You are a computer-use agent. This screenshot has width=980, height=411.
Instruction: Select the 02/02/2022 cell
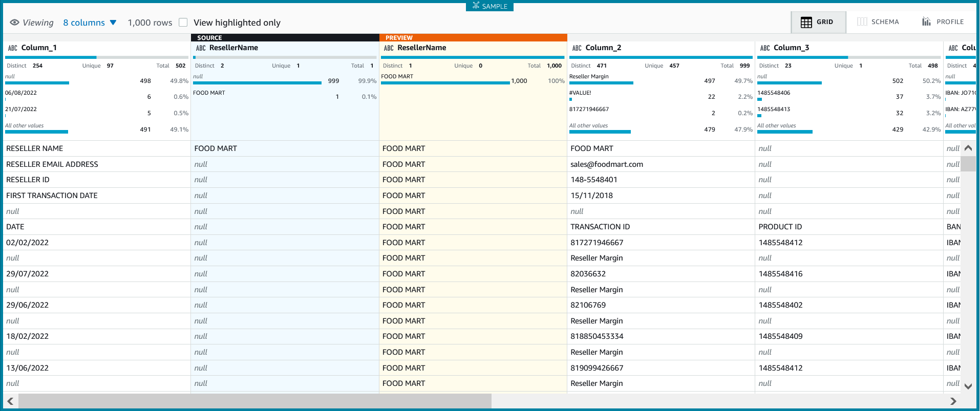point(97,243)
